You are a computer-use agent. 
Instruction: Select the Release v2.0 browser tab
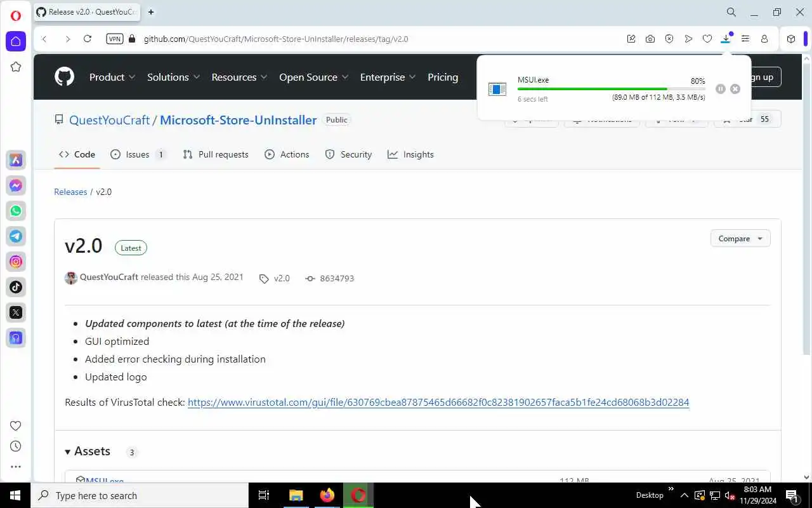tap(86, 12)
